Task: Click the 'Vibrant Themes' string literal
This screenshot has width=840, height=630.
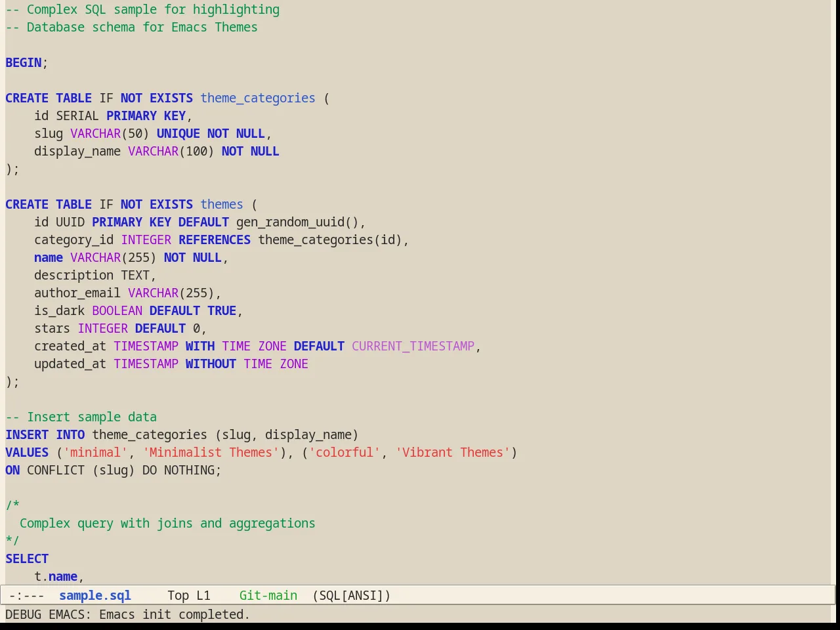Action: (x=453, y=452)
